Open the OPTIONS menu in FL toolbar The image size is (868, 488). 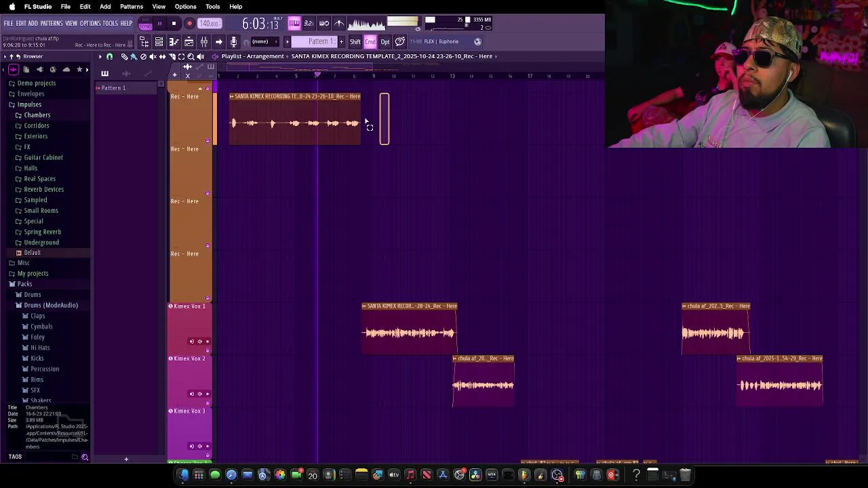90,24
